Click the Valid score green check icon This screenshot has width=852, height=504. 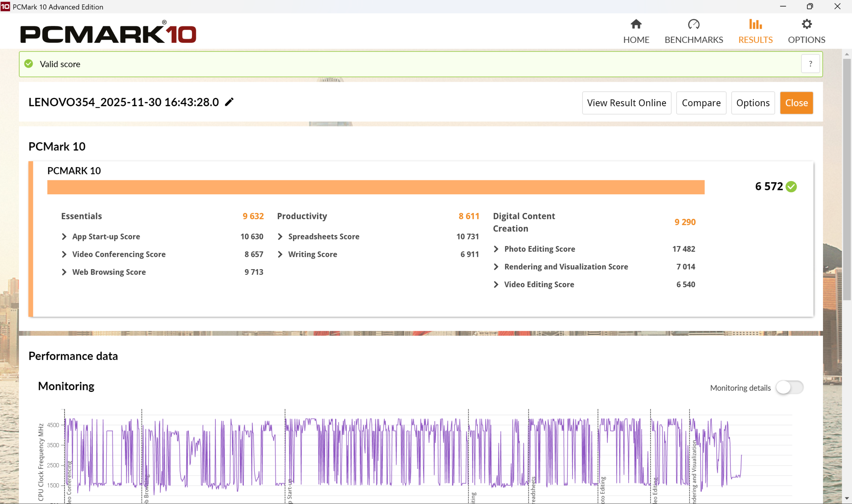pos(29,64)
